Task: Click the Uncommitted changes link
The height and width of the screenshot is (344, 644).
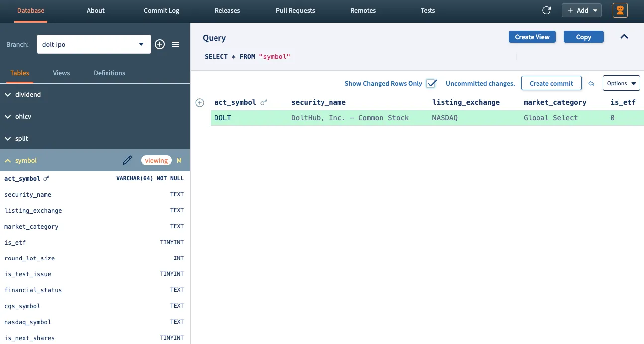Action: (480, 83)
